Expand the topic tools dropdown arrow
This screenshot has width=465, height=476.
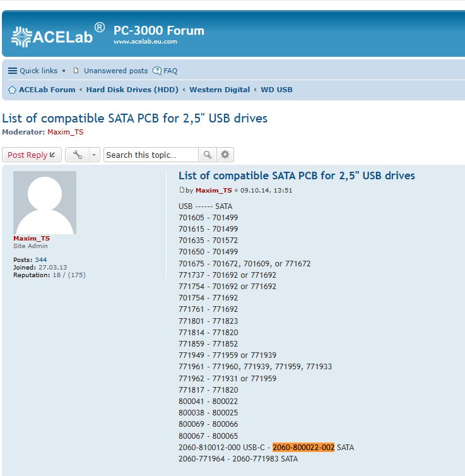[x=94, y=155]
